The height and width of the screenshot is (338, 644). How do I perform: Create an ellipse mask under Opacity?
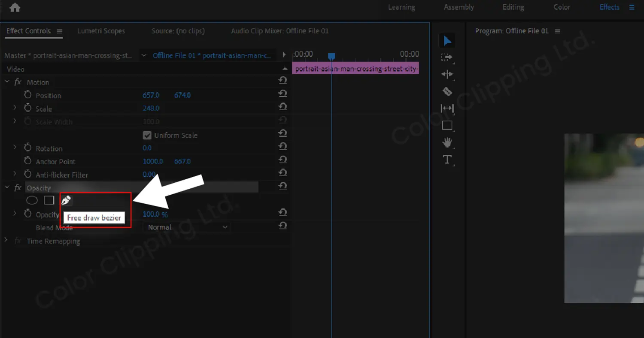32,200
